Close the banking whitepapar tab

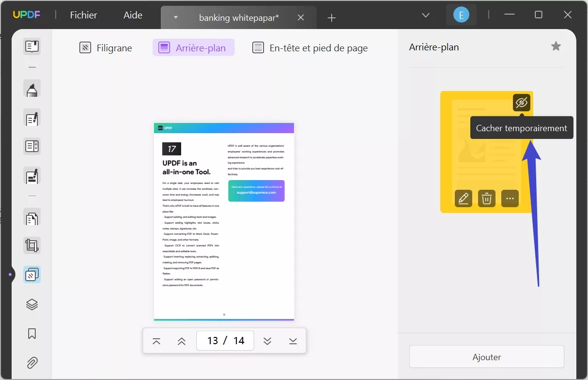[x=301, y=17]
